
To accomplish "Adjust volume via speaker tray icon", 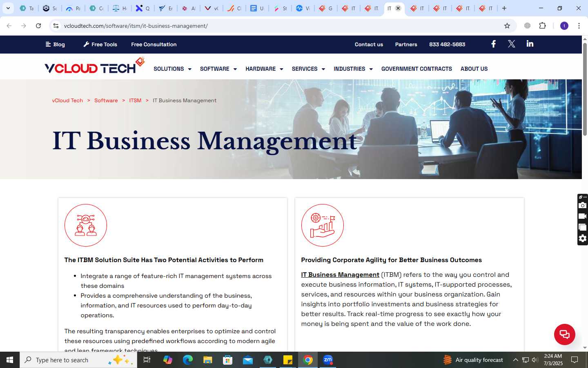I will click(535, 360).
